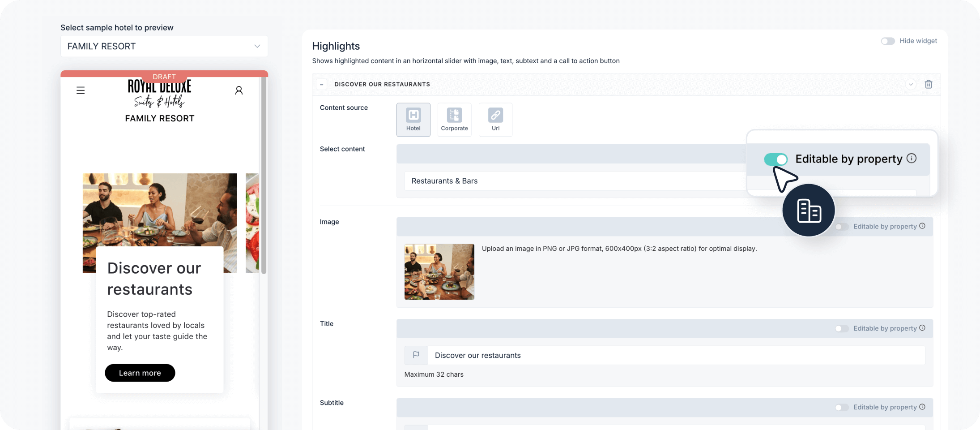Toggle the Hide widget switch
This screenshot has height=430, width=980.
pos(888,41)
